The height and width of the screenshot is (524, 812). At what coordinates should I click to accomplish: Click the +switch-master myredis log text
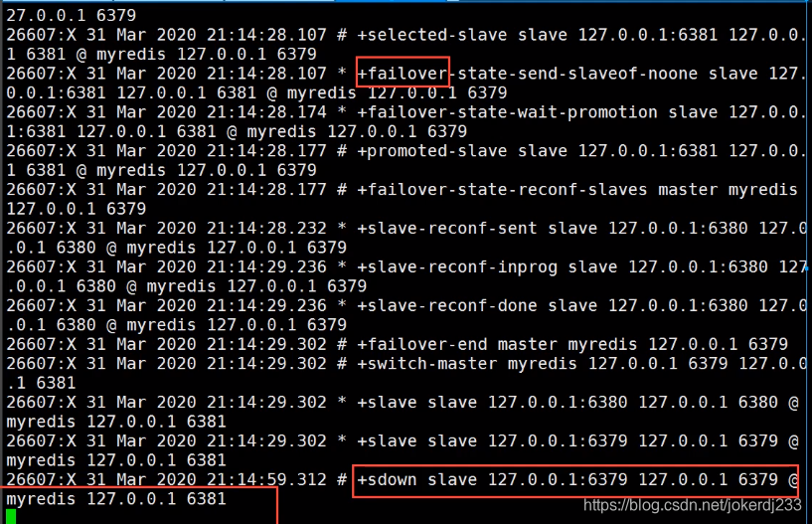pyautogui.click(x=466, y=364)
